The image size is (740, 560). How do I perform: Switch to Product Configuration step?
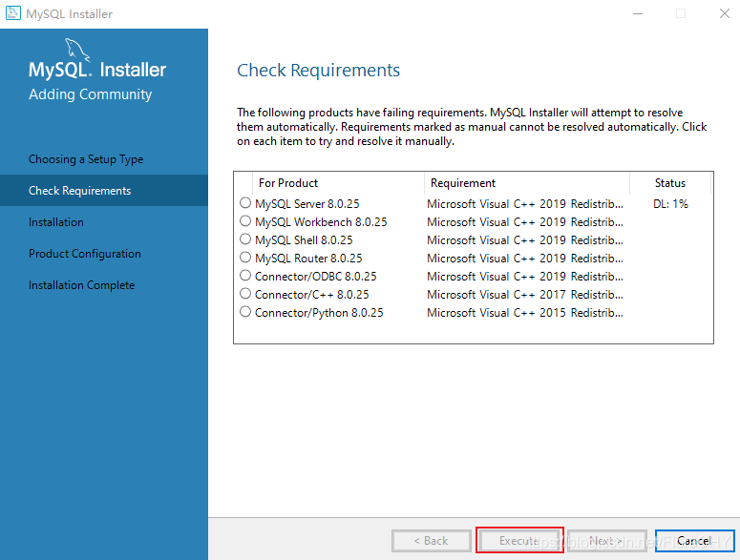pos(85,254)
